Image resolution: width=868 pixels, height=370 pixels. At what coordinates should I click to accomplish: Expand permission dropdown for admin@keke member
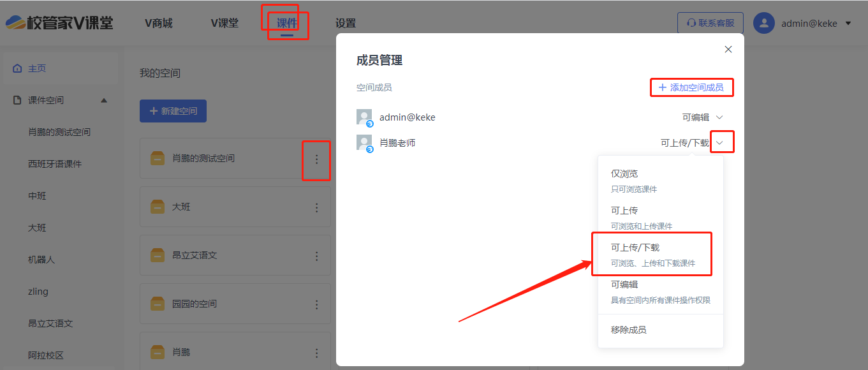(x=719, y=117)
